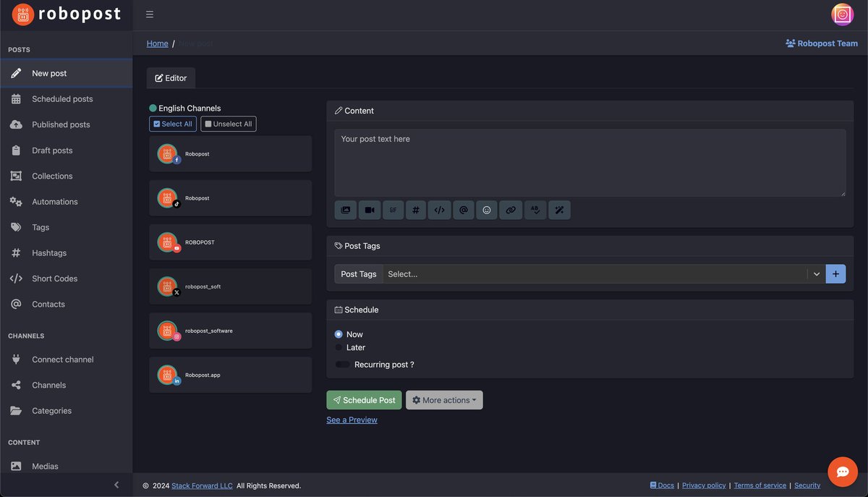Insert a short code
The image size is (868, 497).
[439, 209]
